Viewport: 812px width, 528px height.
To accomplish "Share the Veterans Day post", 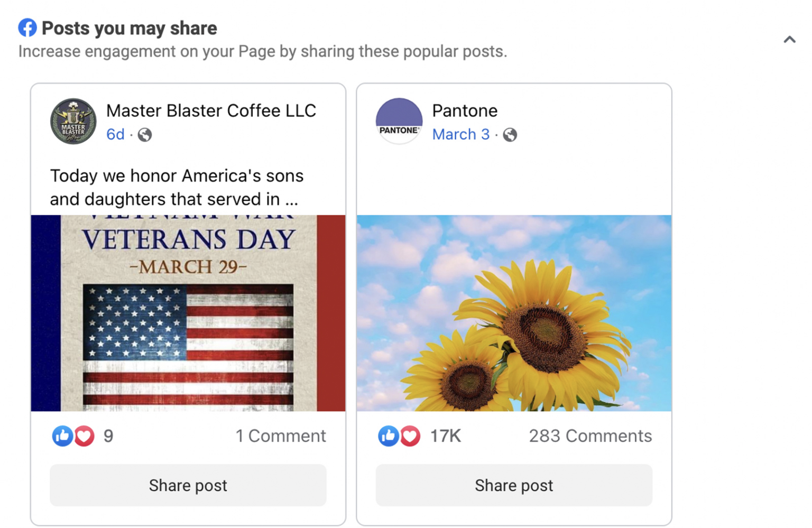I will coord(188,485).
